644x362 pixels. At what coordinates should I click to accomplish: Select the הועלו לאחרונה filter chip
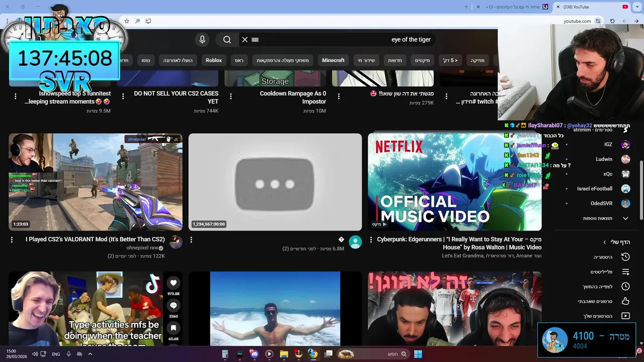pos(178,60)
